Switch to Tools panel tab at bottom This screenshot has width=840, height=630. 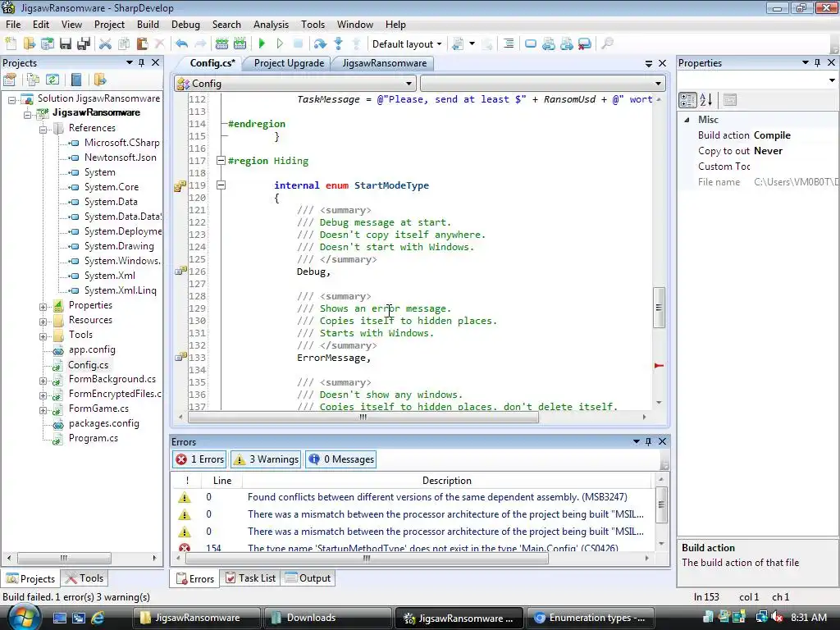click(84, 578)
